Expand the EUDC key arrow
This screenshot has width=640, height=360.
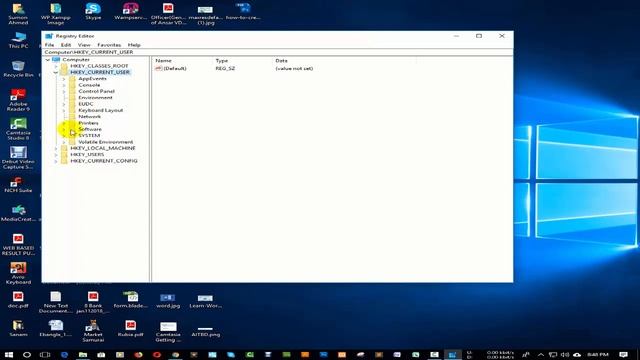click(64, 104)
